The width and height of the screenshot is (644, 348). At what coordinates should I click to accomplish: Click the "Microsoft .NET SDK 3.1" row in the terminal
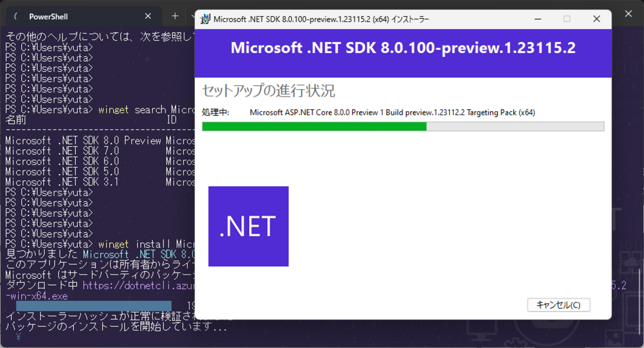(100, 182)
